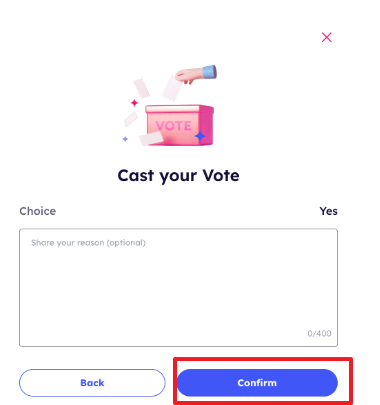Go Back to the previous step
The width and height of the screenshot is (380, 405).
[x=92, y=383]
